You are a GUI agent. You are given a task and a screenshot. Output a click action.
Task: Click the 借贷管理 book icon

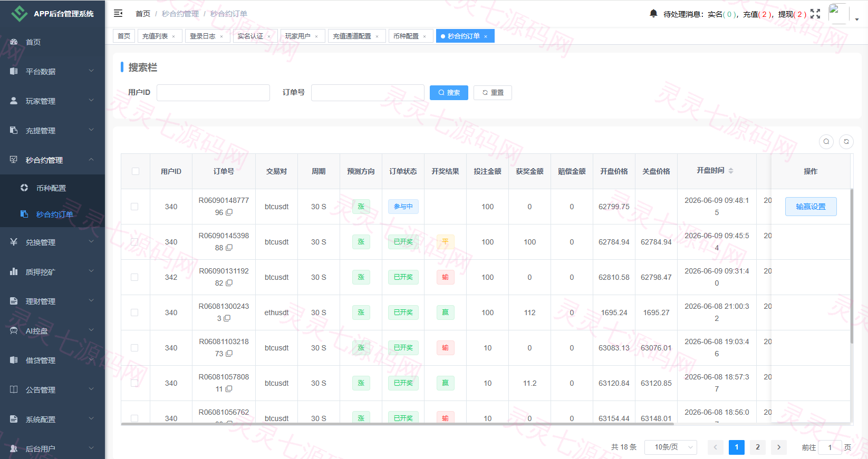14,360
